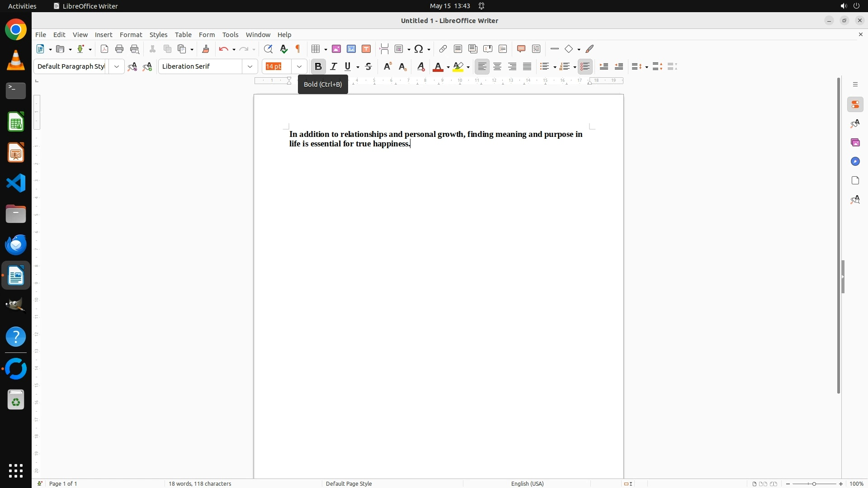Expand the 14 pt font size dropdown
The image size is (868, 488).
299,66
